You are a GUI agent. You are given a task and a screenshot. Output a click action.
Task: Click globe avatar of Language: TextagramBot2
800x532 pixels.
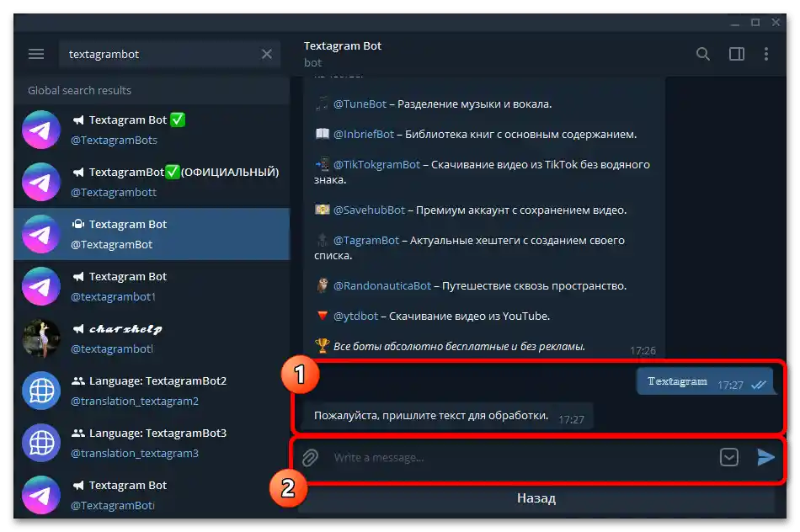[41, 391]
